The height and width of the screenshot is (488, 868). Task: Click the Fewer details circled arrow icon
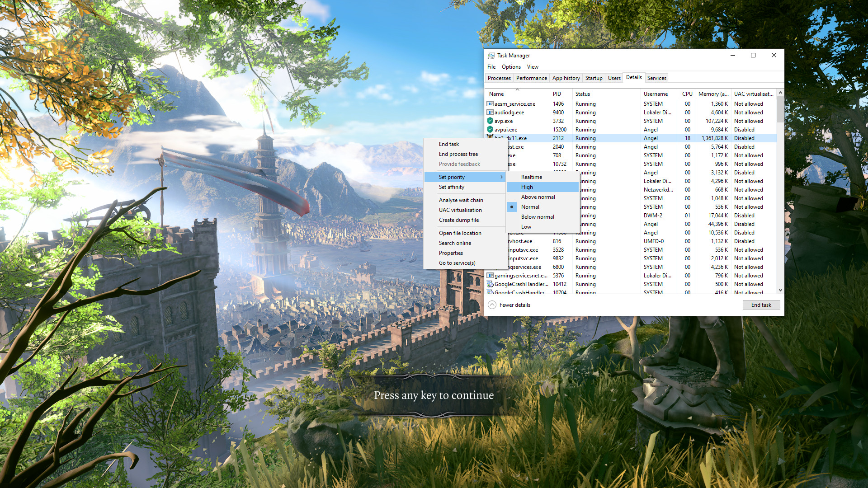point(492,305)
